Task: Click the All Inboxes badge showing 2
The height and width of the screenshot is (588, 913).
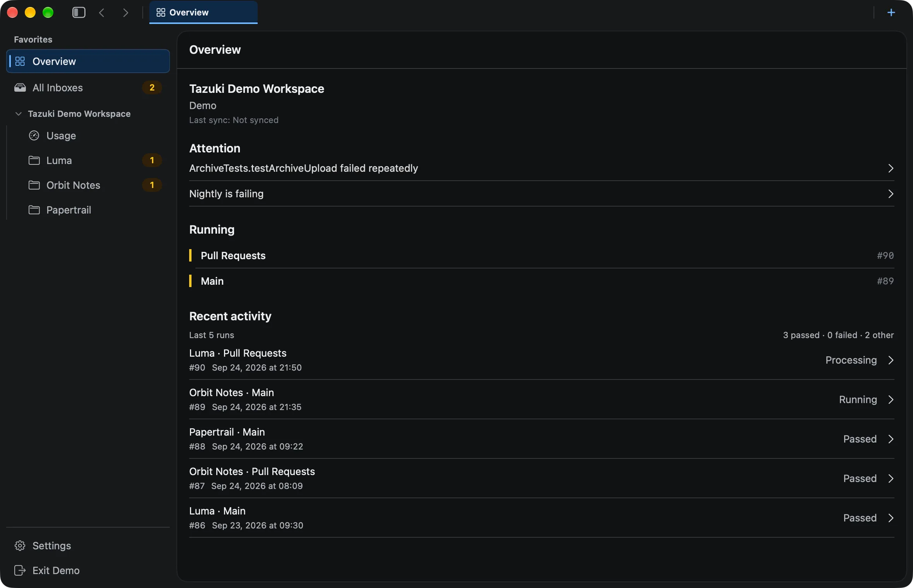Action: tap(152, 87)
